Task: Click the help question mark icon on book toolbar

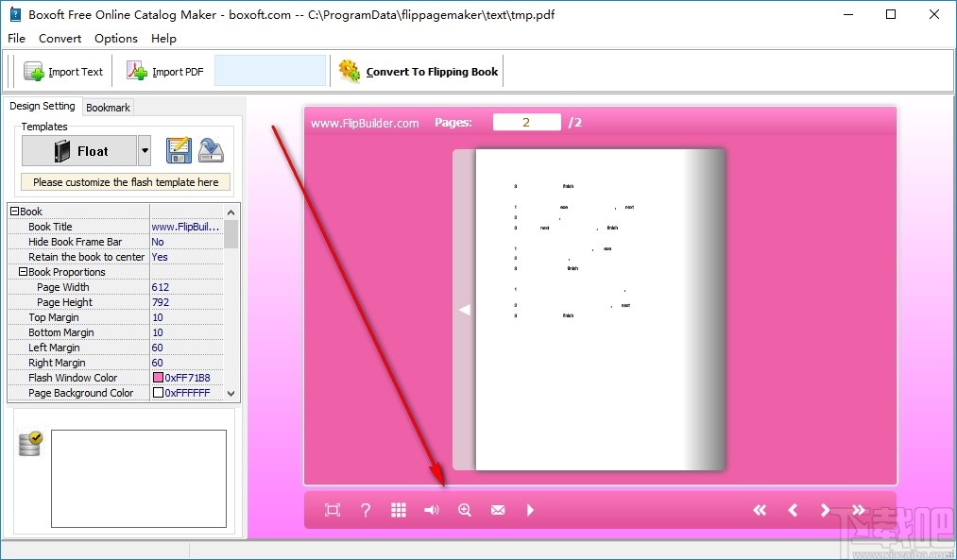Action: pos(366,509)
